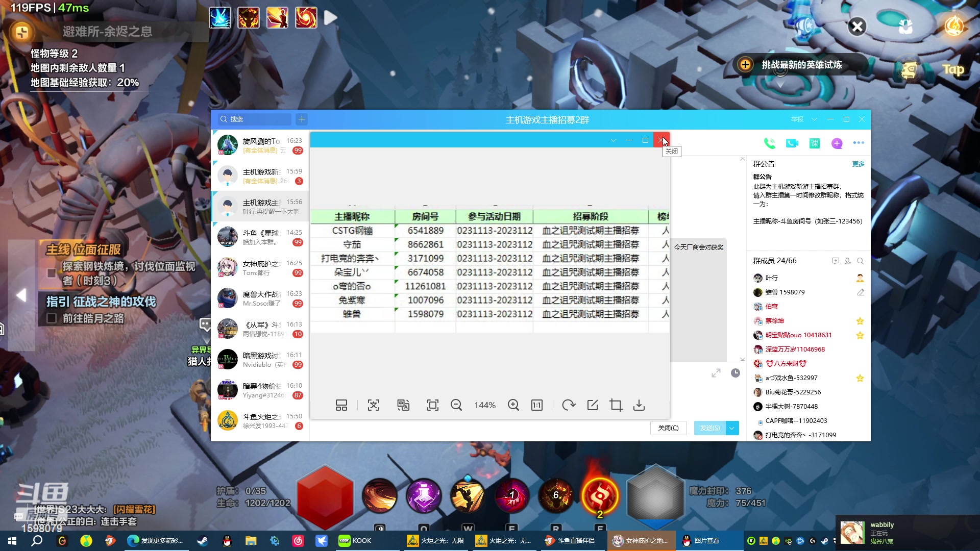Click the extract text (OCR) icon
Viewport: 980px width, 551px height.
[x=374, y=405]
